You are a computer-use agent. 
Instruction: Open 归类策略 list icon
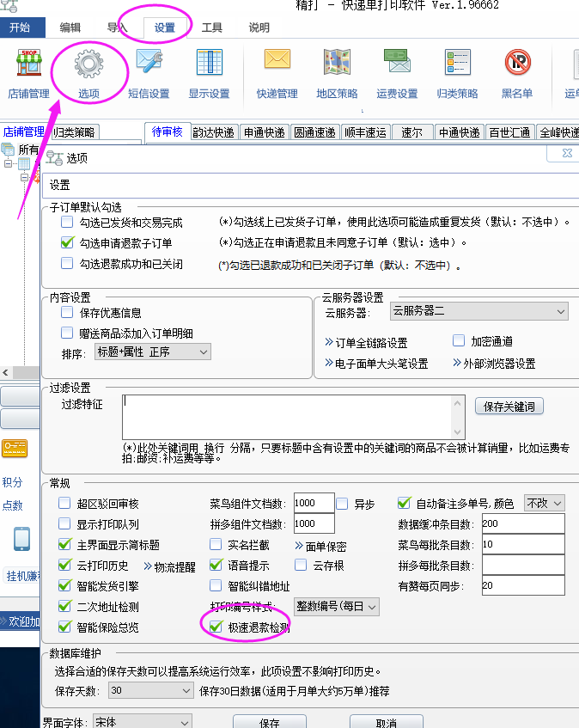coord(458,62)
